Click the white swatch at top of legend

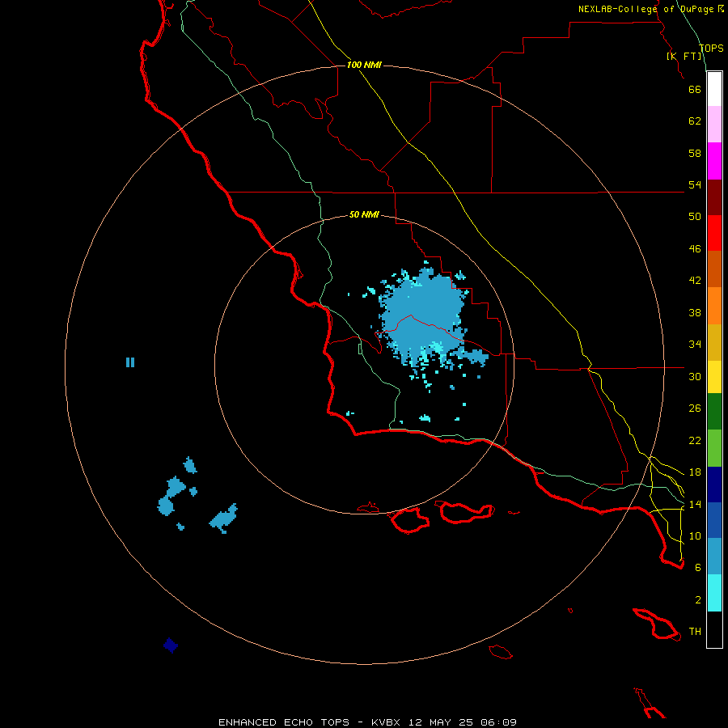pyautogui.click(x=714, y=89)
